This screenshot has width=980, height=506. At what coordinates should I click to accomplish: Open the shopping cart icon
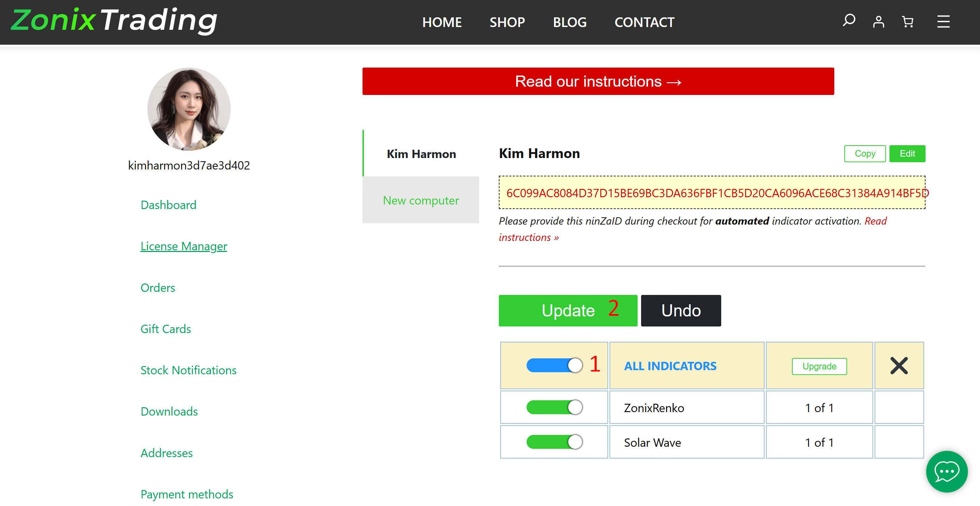coord(908,22)
